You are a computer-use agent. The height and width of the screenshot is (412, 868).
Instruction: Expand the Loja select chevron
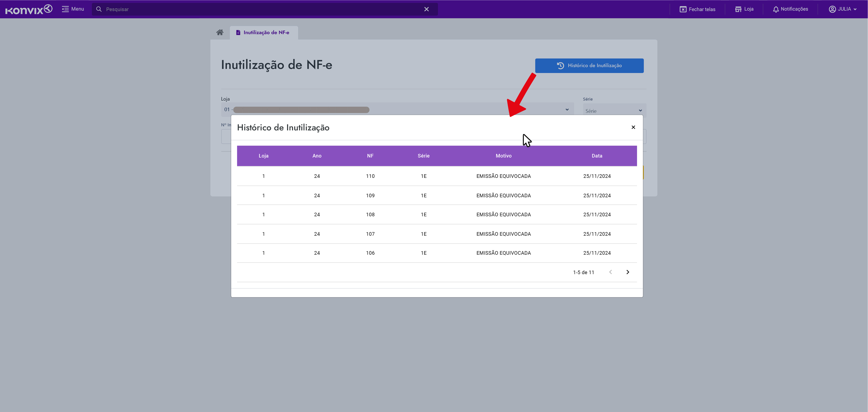point(567,110)
